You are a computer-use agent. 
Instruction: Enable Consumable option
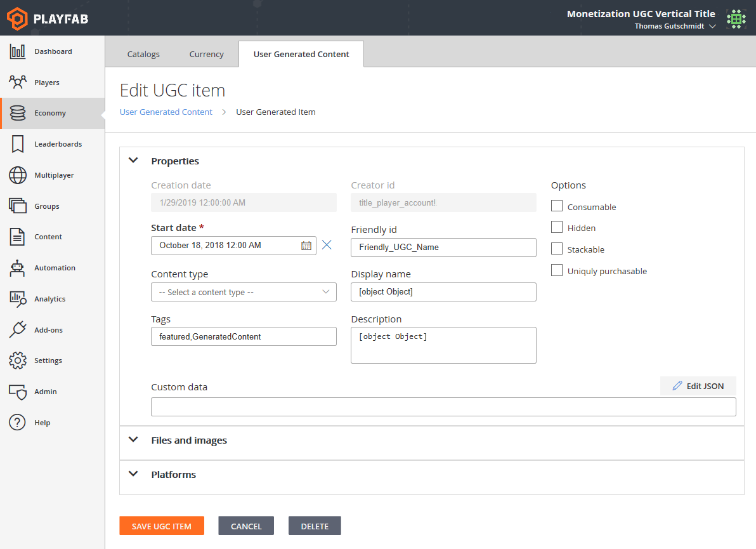point(556,206)
